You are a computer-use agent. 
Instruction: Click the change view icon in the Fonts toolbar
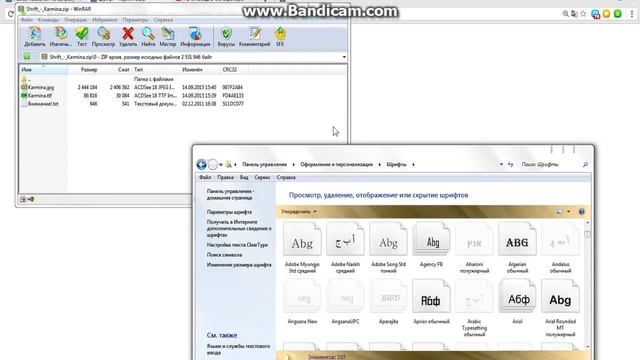click(559, 211)
